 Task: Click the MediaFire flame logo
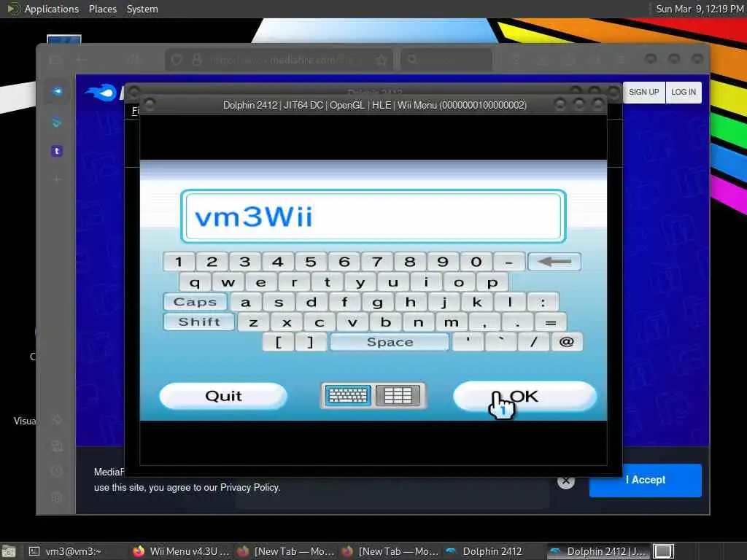pyautogui.click(x=101, y=93)
